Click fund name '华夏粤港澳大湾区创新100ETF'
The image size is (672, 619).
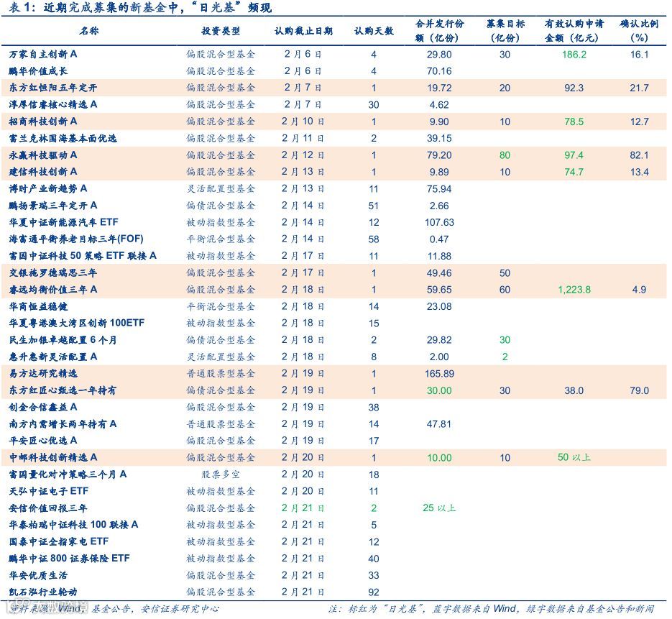click(77, 323)
